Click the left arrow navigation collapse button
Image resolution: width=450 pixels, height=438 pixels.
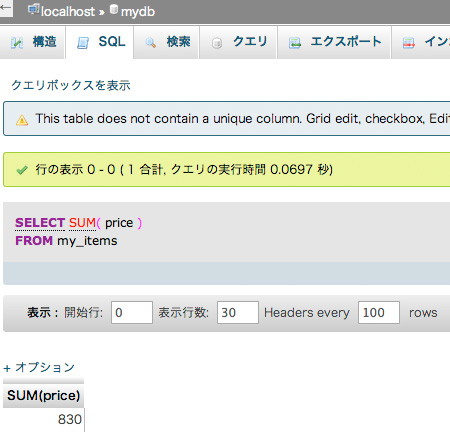pyautogui.click(x=6, y=7)
